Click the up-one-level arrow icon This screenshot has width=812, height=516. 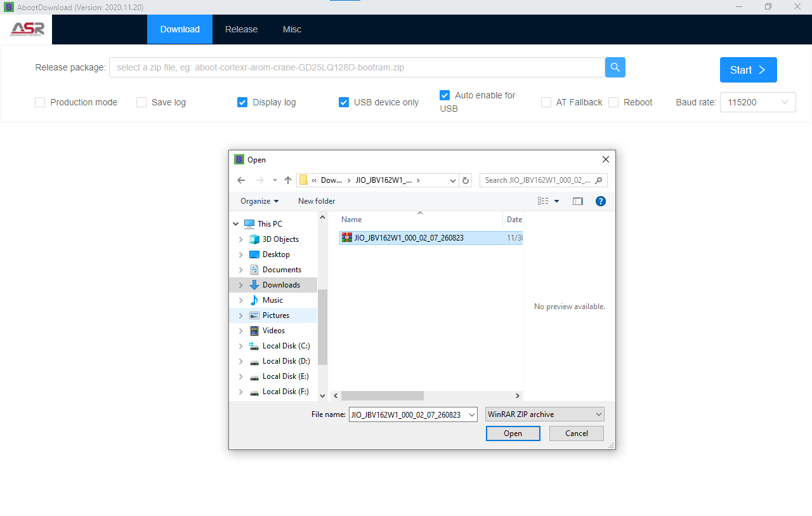pos(288,180)
